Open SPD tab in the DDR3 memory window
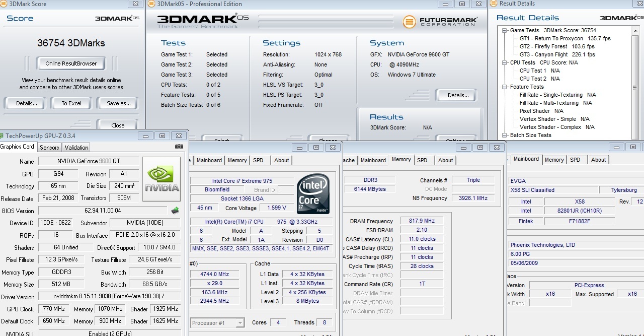 [422, 160]
